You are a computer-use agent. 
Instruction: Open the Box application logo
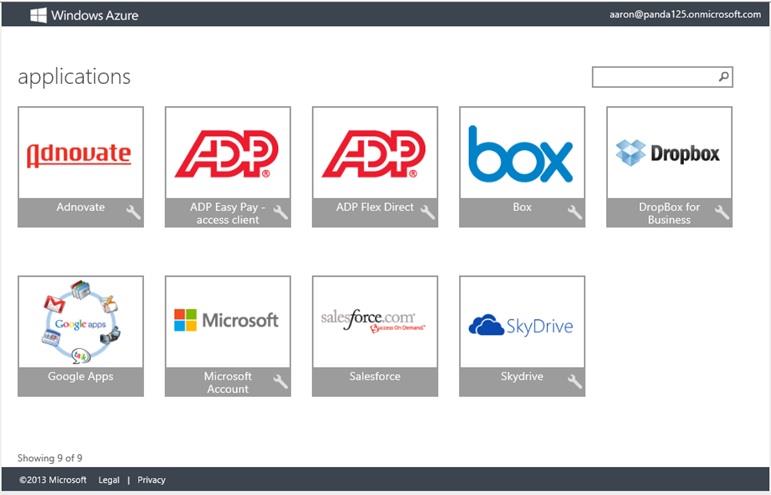[522, 153]
